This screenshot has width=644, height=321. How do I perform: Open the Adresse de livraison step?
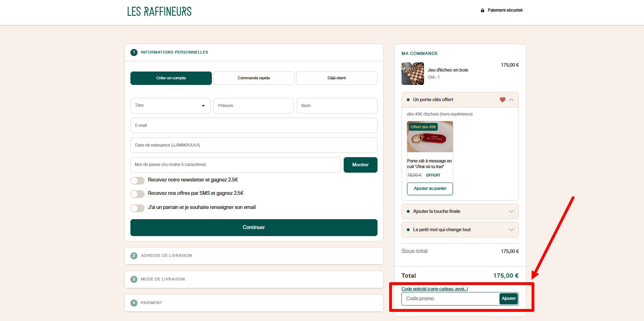coord(254,256)
